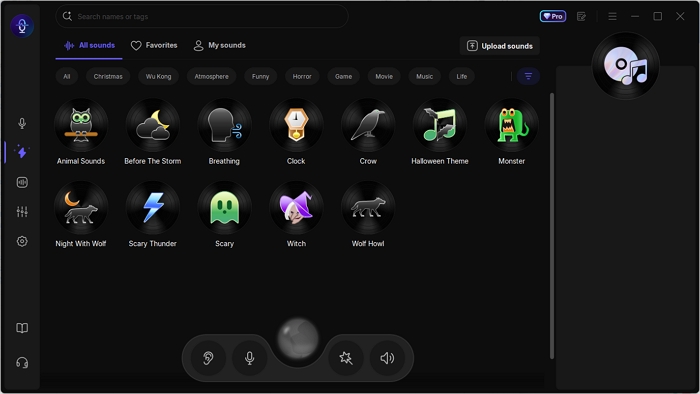The height and width of the screenshot is (394, 700).
Task: Play the Night With Wolf sound
Action: coord(81,208)
